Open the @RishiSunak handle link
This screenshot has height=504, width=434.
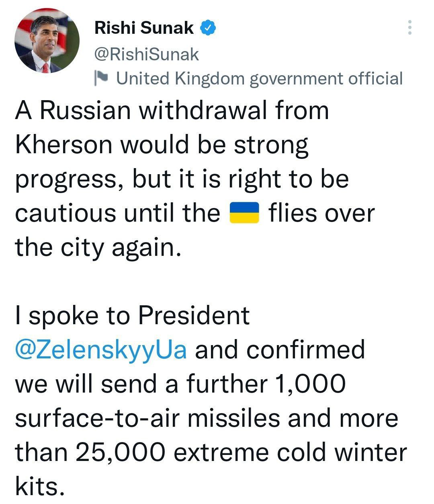point(146,54)
